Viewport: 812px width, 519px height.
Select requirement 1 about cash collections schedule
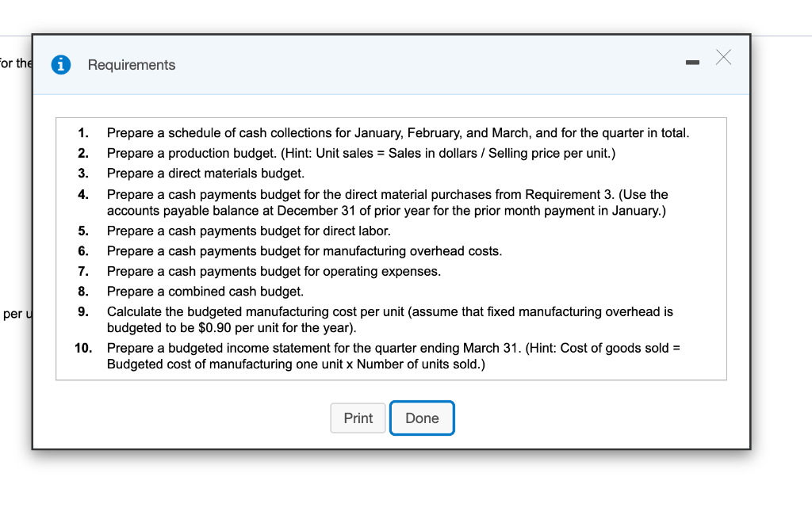[397, 133]
